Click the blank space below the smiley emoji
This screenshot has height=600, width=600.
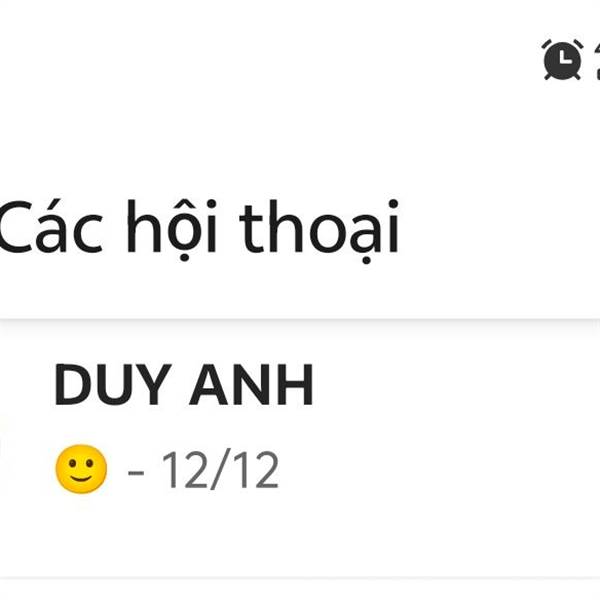[81, 536]
